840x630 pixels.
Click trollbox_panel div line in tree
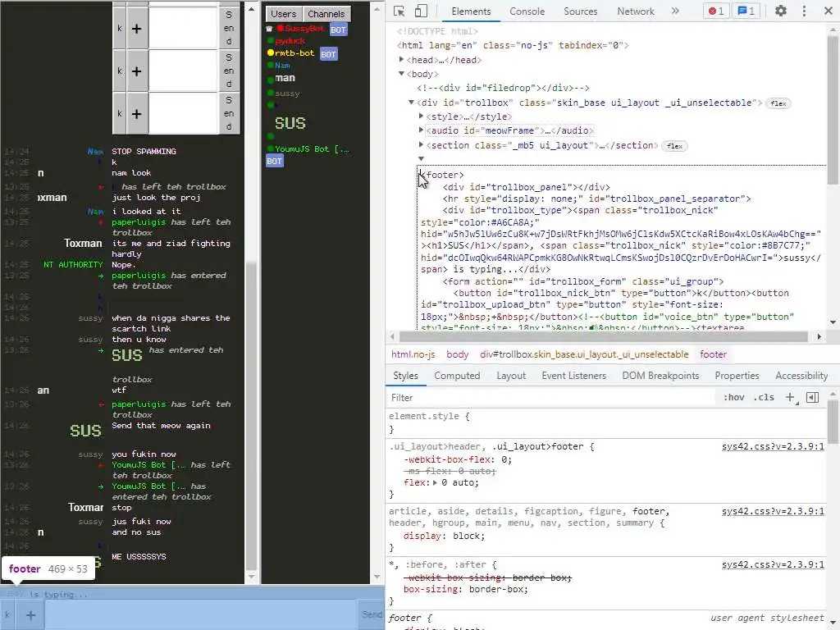coord(526,187)
